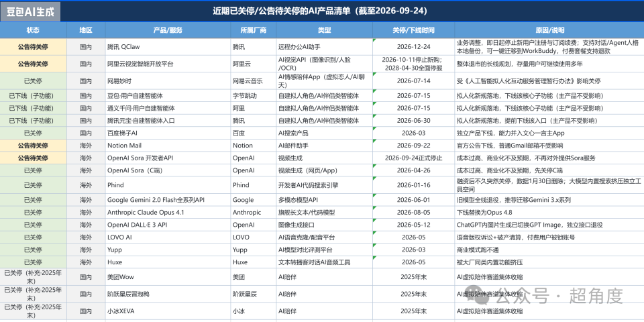The height and width of the screenshot is (322, 644).
Task: Click the 关停/下线时间 column header
Action: tap(414, 30)
